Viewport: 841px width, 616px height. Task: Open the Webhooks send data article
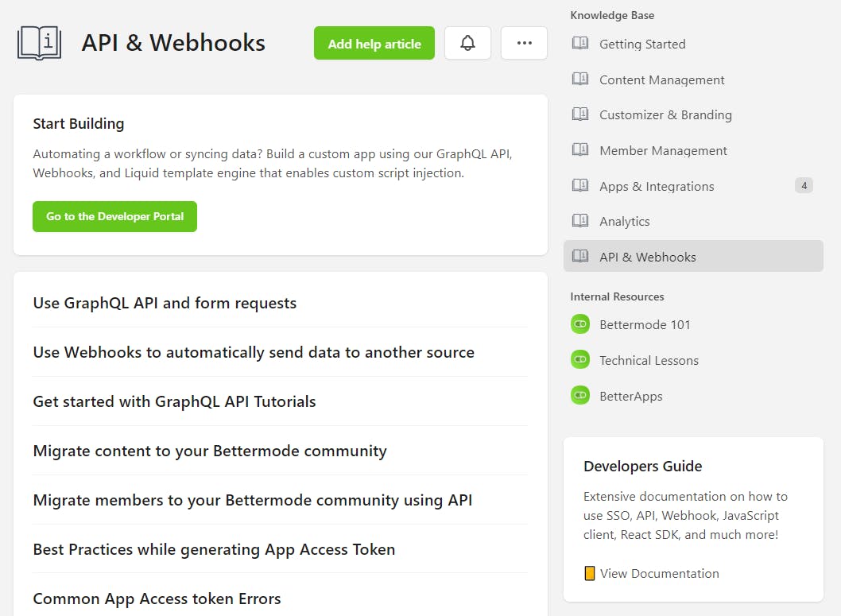pos(254,352)
